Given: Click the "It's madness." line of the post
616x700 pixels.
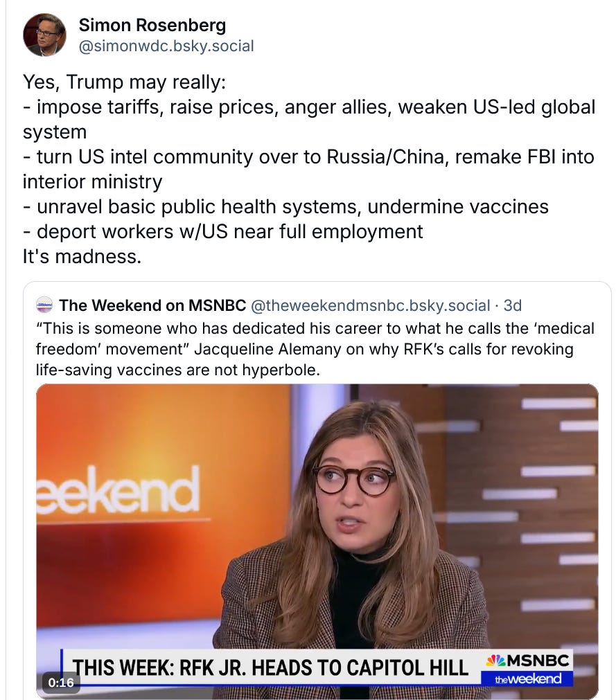Looking at the screenshot, I should (82, 256).
